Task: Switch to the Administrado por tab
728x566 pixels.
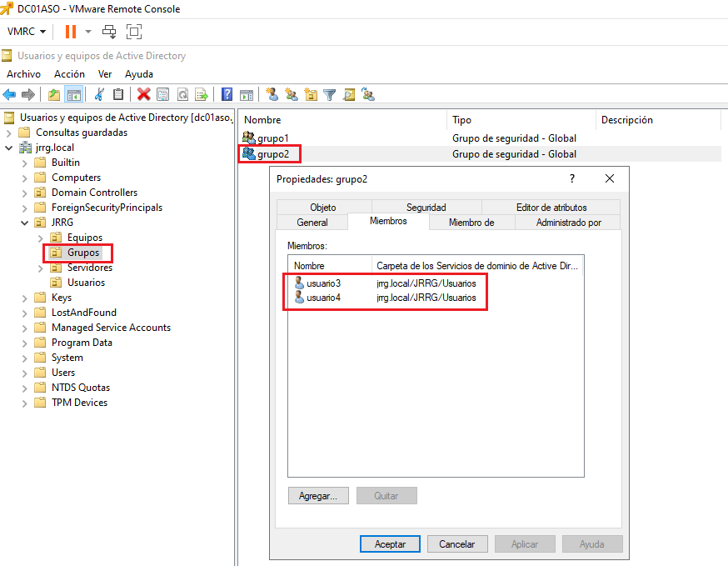Action: (x=568, y=222)
